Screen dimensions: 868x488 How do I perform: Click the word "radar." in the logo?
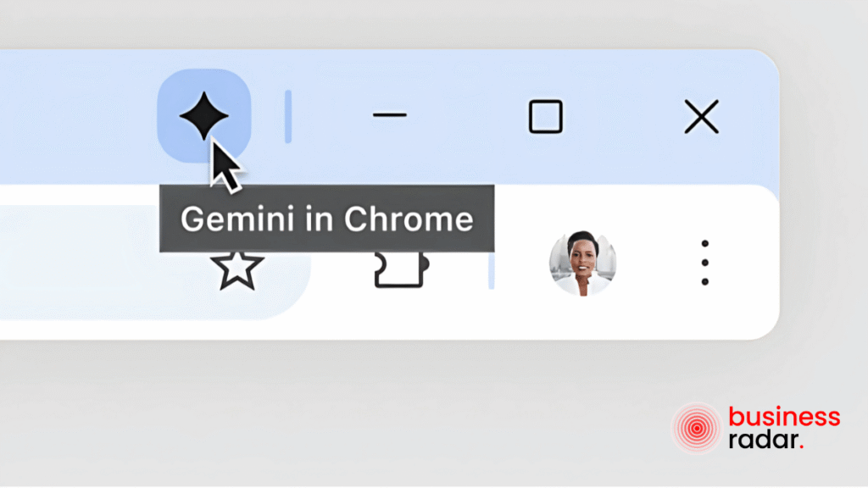(766, 440)
